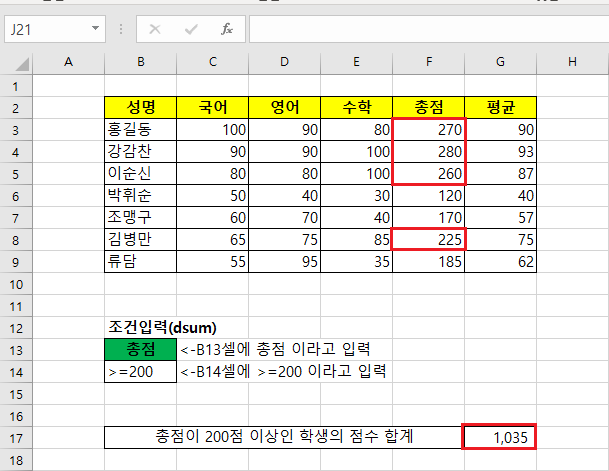609x471 pixels.
Task: Click the 수학 header cell
Action: tap(357, 108)
